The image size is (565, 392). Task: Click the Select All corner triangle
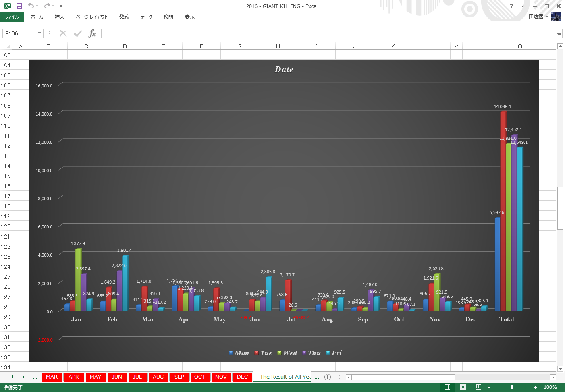8,46
